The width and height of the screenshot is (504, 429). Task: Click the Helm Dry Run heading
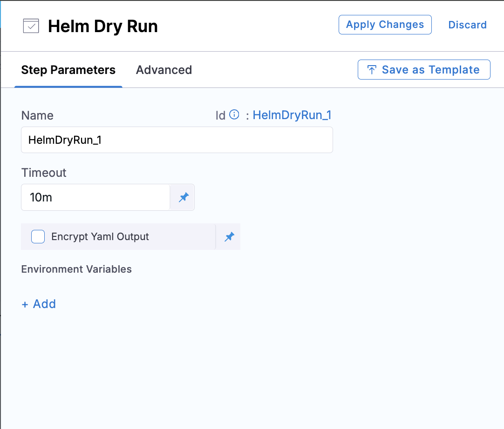103,27
